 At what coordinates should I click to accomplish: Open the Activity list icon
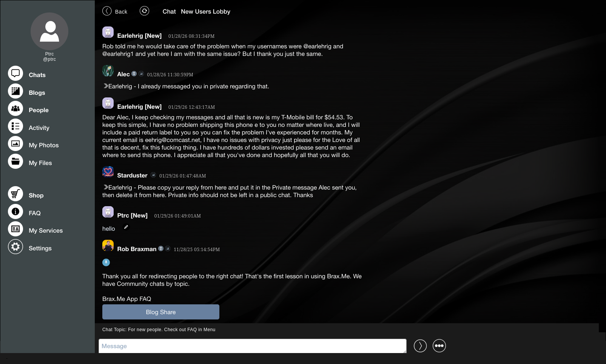click(x=15, y=126)
